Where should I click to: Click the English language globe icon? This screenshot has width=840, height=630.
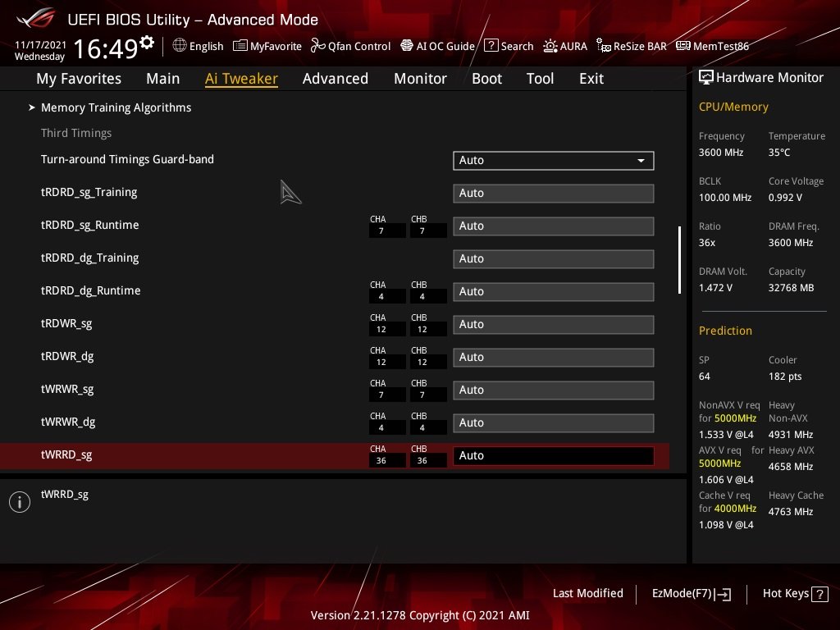click(x=180, y=46)
